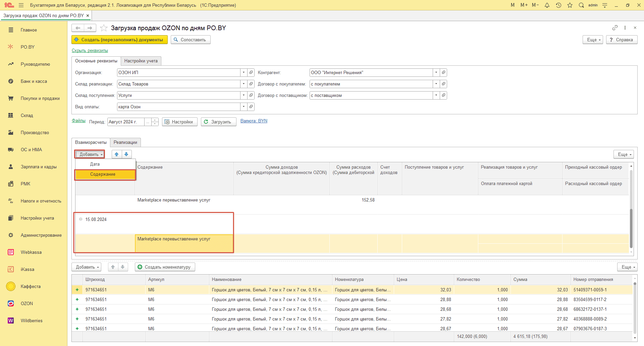Open Главное section in sidebar
The width and height of the screenshot is (644, 346).
tap(29, 30)
